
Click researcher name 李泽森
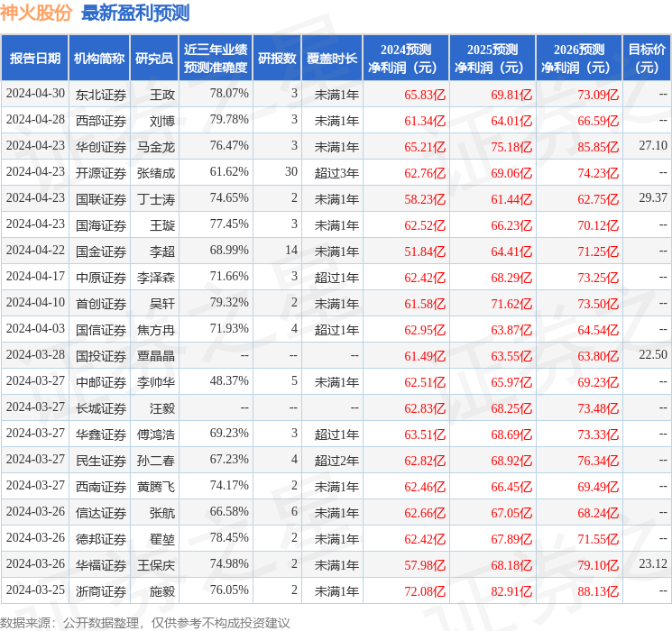tap(156, 278)
